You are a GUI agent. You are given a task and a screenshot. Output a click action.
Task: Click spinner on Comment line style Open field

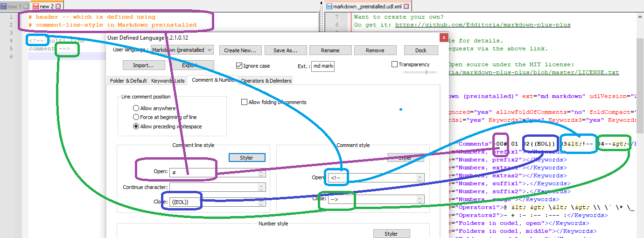tap(262, 173)
